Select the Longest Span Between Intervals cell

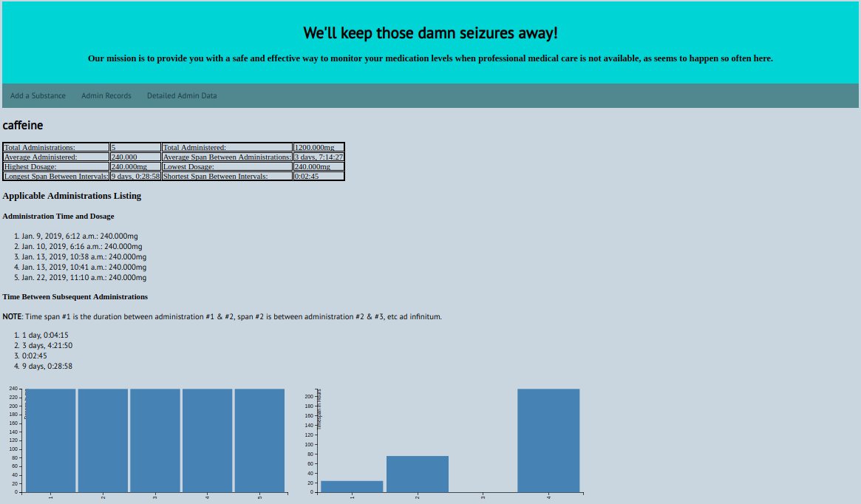(55, 176)
